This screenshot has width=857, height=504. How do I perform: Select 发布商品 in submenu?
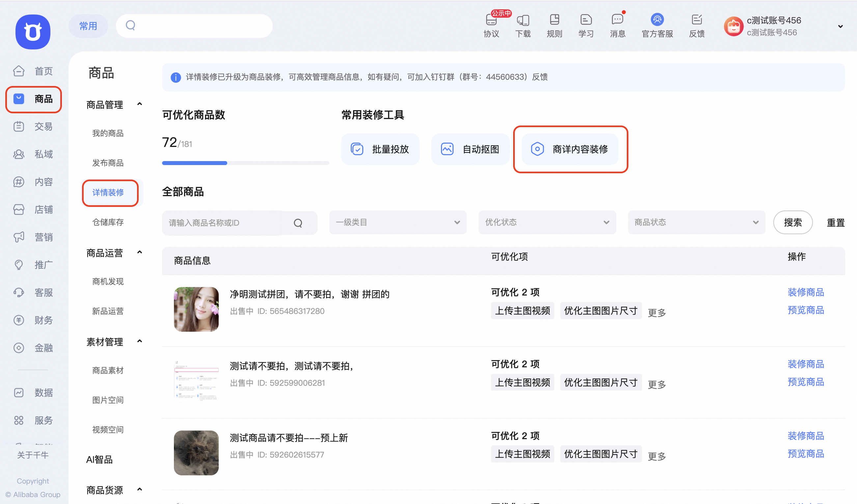tap(108, 163)
